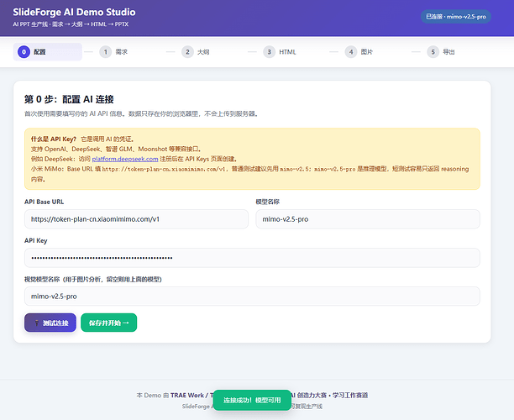Click the test-connection icon in 测试连接
This screenshot has width=514, height=420.
click(37, 323)
